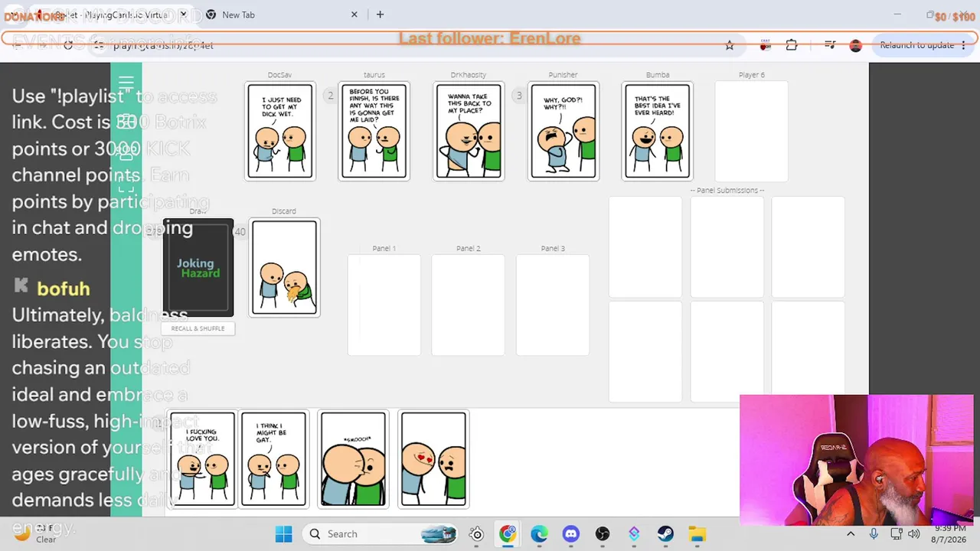This screenshot has height=551, width=980.
Task: Launch Google Chrome from the taskbar
Action: (x=508, y=534)
